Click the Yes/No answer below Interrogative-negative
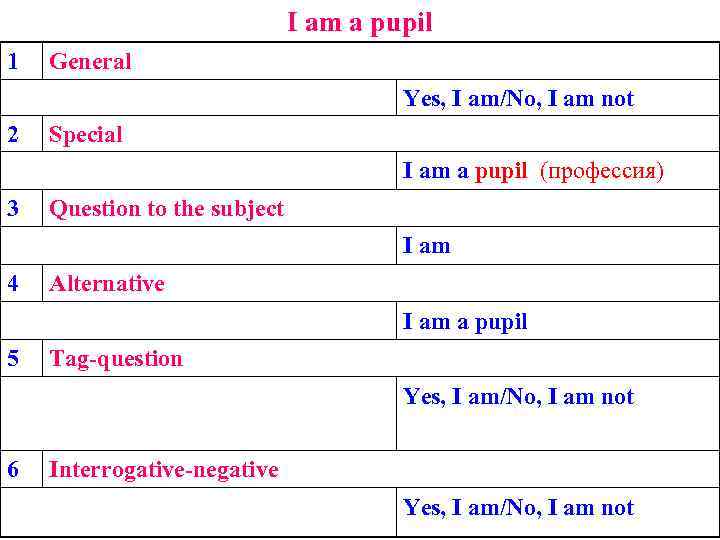720x540 pixels. (x=518, y=508)
